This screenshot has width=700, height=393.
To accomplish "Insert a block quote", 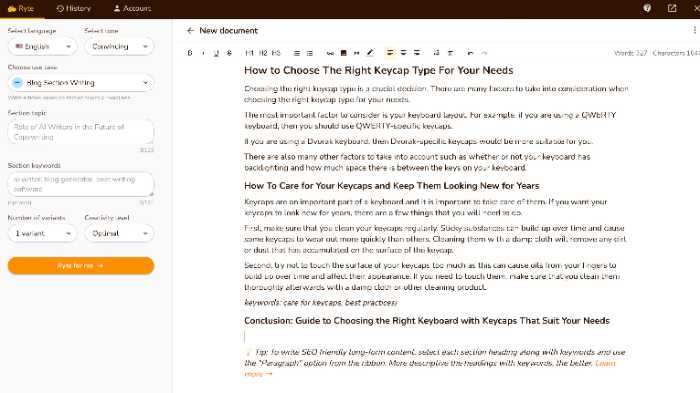I will click(357, 53).
